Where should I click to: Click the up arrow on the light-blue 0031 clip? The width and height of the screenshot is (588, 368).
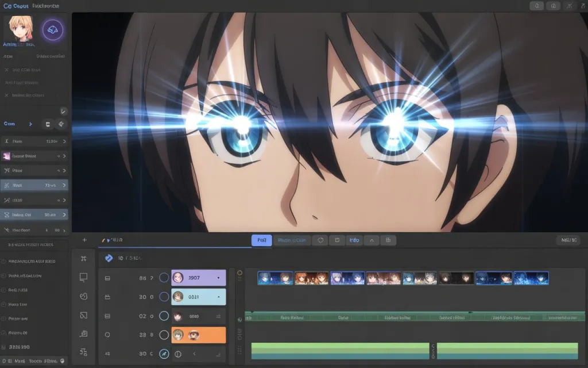pyautogui.click(x=218, y=297)
